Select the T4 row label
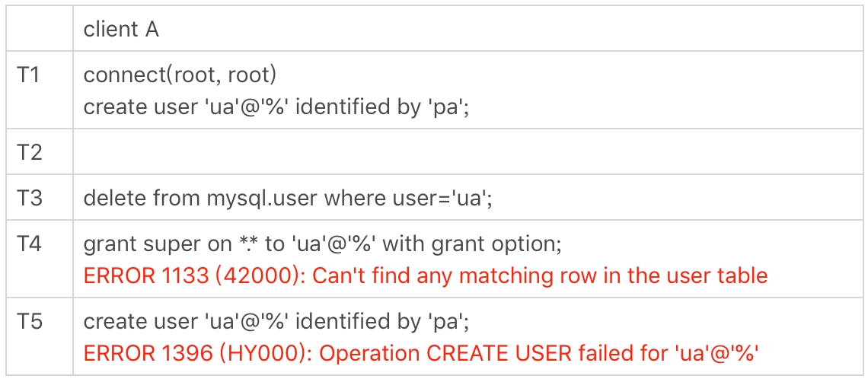The image size is (868, 382). pos(29,244)
